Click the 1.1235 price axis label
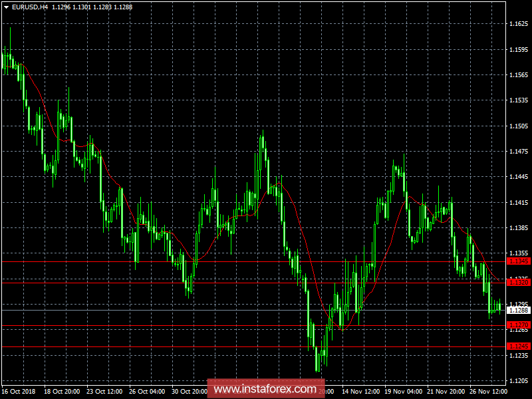 point(519,355)
